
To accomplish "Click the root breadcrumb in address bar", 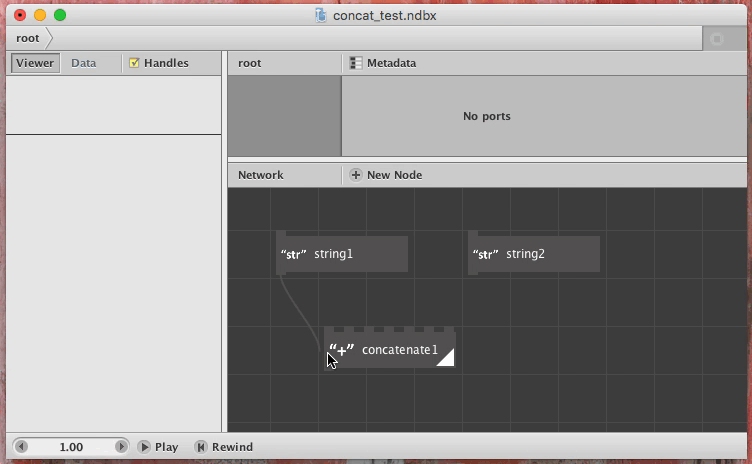I will tap(27, 38).
